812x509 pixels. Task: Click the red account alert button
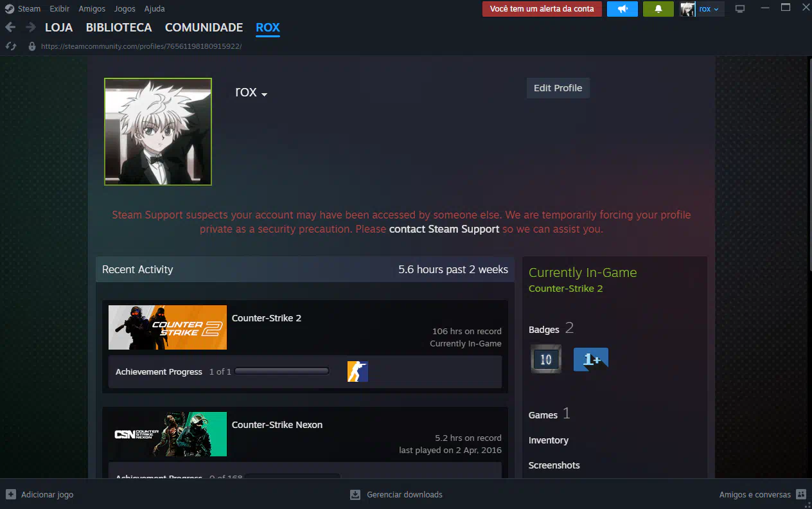tap(542, 9)
